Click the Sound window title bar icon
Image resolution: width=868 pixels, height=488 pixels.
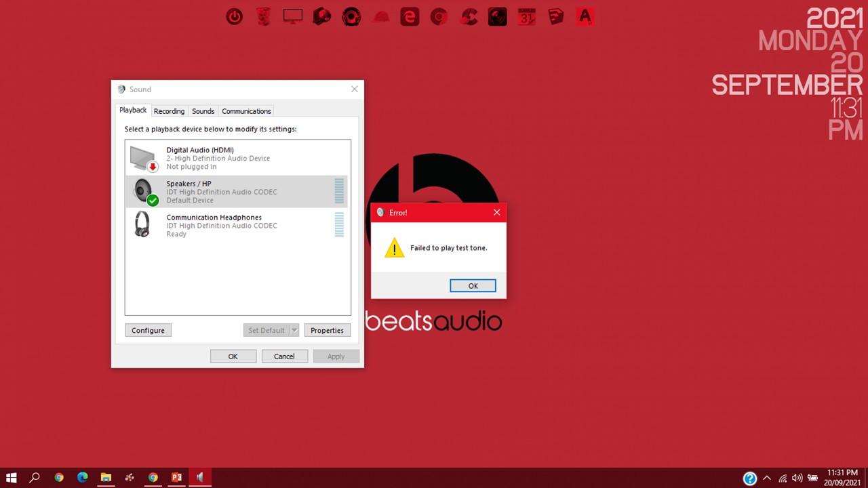[x=121, y=89]
